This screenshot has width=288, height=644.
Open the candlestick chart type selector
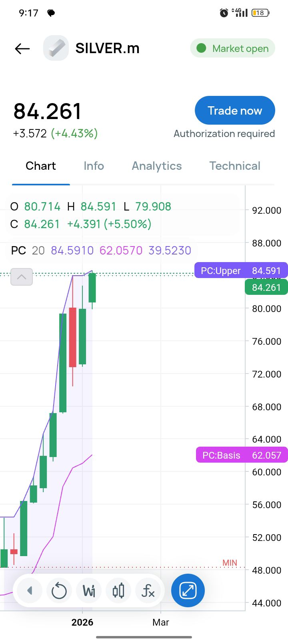[118, 590]
